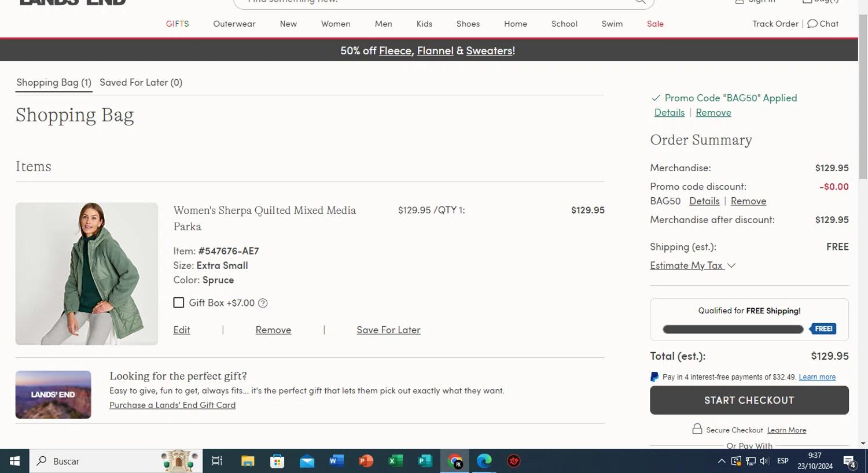
Task: View promo Details under Promo Code Applied
Action: (x=670, y=112)
